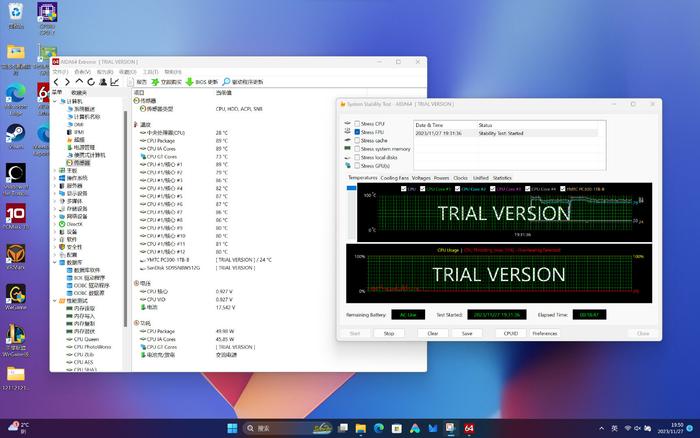The width and height of the screenshot is (700, 438).
Task: Click the user icon in AIDA64 toolbar
Action: (x=103, y=82)
